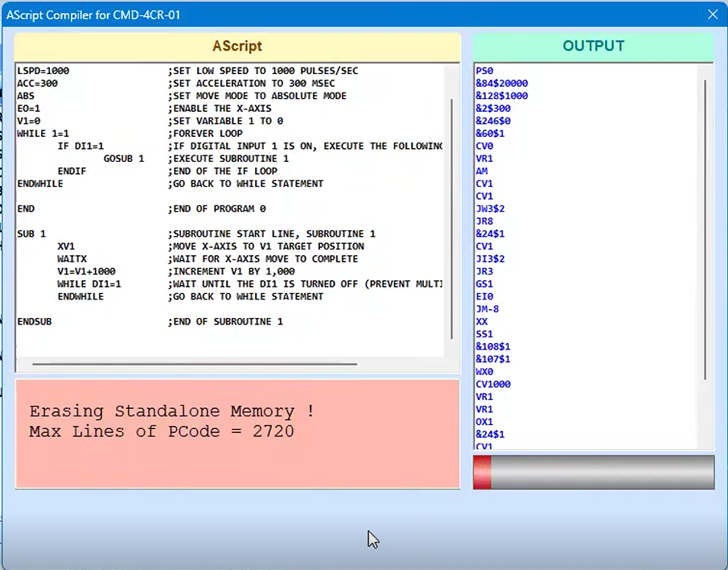This screenshot has width=728, height=570.
Task: Click the AScript panel header
Action: coord(237,46)
